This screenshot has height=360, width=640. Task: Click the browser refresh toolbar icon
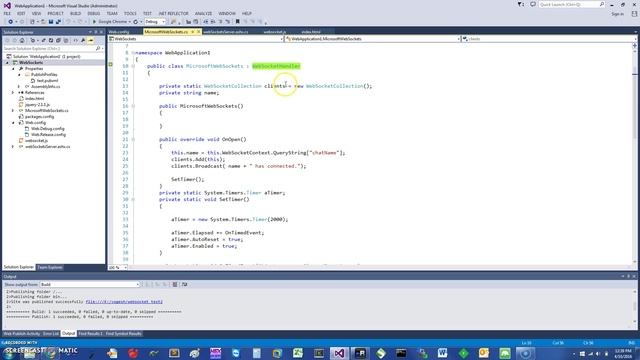[x=136, y=22]
